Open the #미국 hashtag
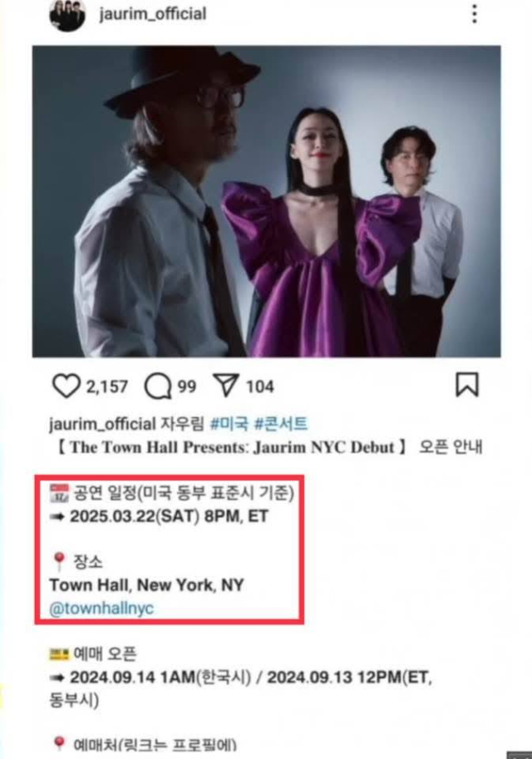This screenshot has height=759, width=532. (229, 424)
